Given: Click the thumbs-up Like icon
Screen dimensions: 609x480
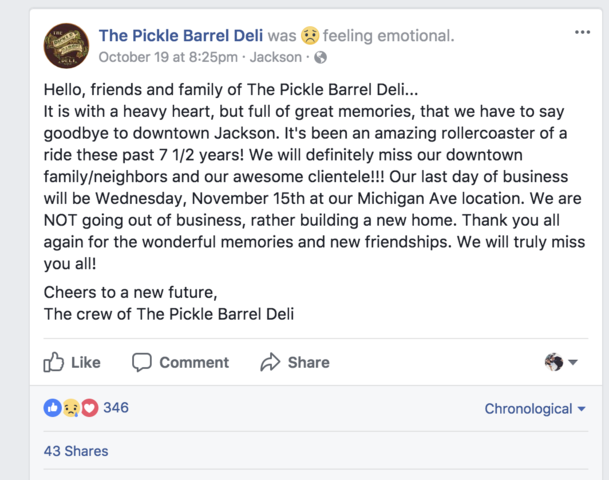Looking at the screenshot, I should 53,362.
